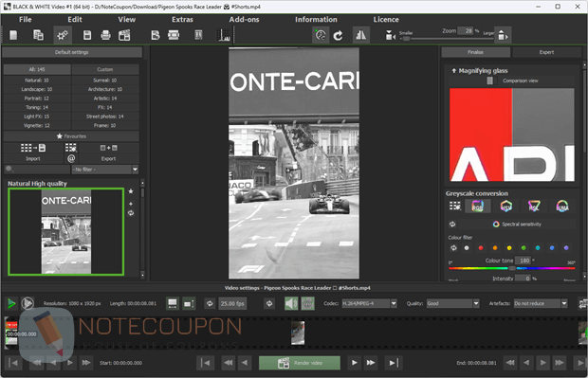
Task: Toggle the audio speaker button
Action: (x=291, y=303)
